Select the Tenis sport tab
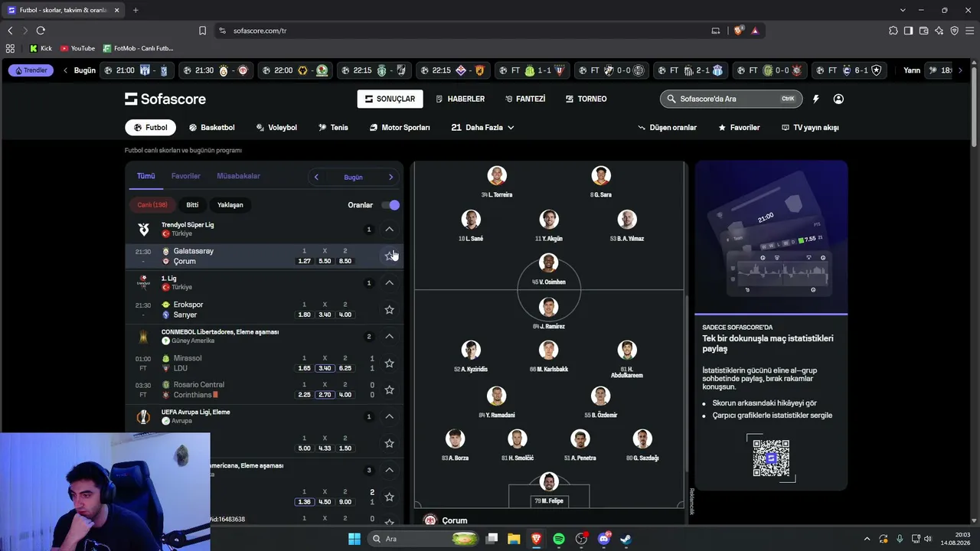The image size is (980, 551). coord(333,128)
